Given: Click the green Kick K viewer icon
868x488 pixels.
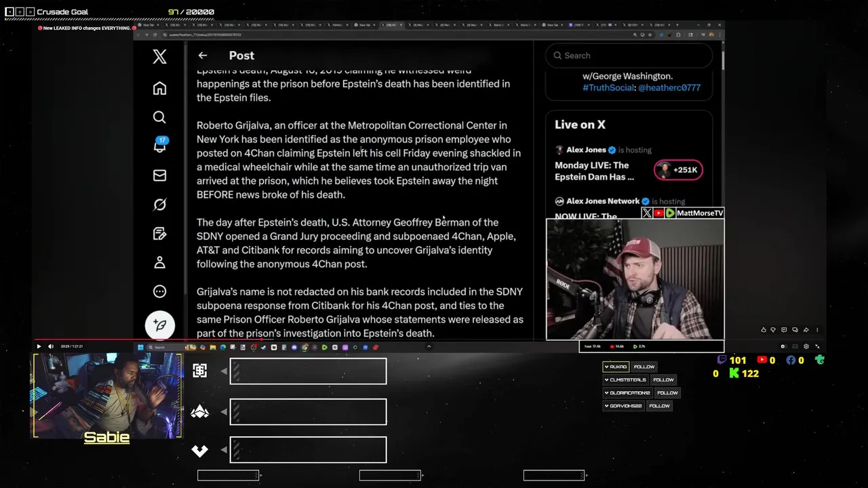Looking at the screenshot, I should click(734, 373).
